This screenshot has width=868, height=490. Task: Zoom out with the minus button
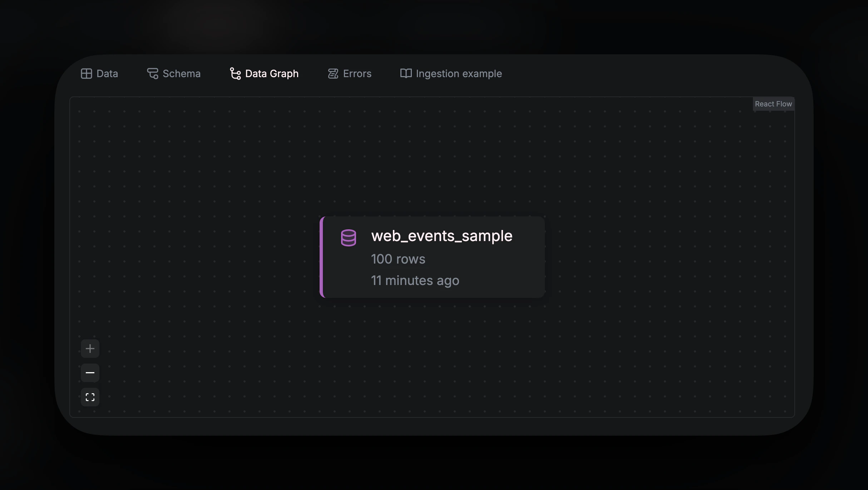(x=90, y=373)
